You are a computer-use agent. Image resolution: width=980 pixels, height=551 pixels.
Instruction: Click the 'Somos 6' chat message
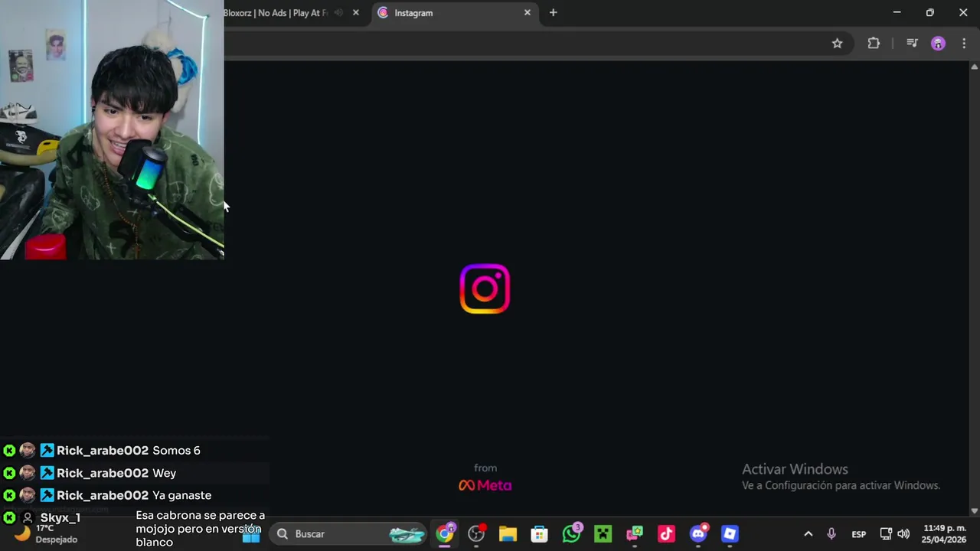tap(176, 451)
